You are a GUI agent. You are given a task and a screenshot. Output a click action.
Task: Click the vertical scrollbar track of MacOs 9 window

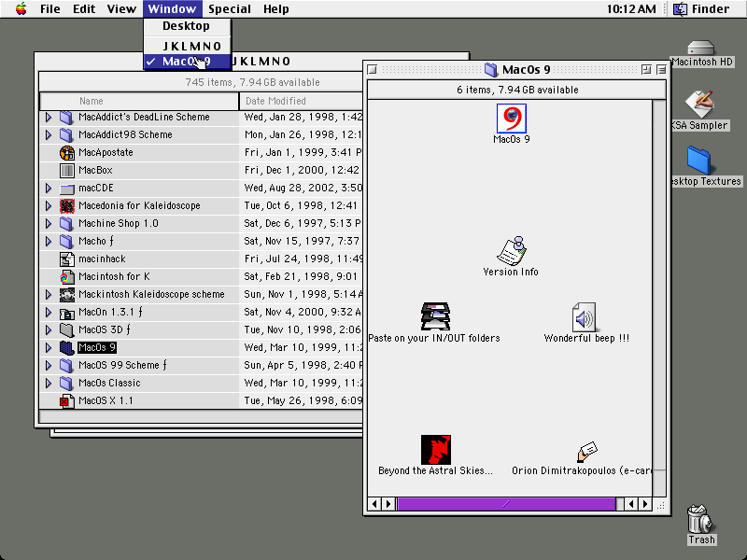(x=659, y=299)
